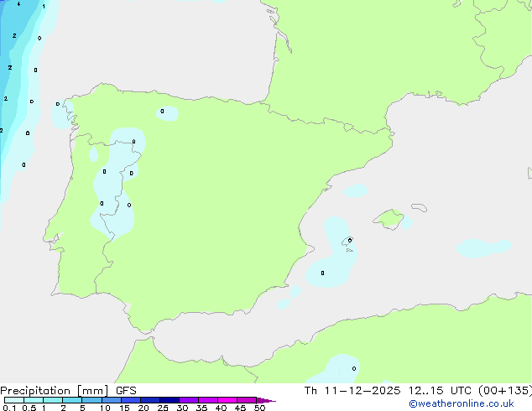Viewport: 532px width, 411px height.
Task: Select the 45–50 mm legend swatch
Action: 247,400
